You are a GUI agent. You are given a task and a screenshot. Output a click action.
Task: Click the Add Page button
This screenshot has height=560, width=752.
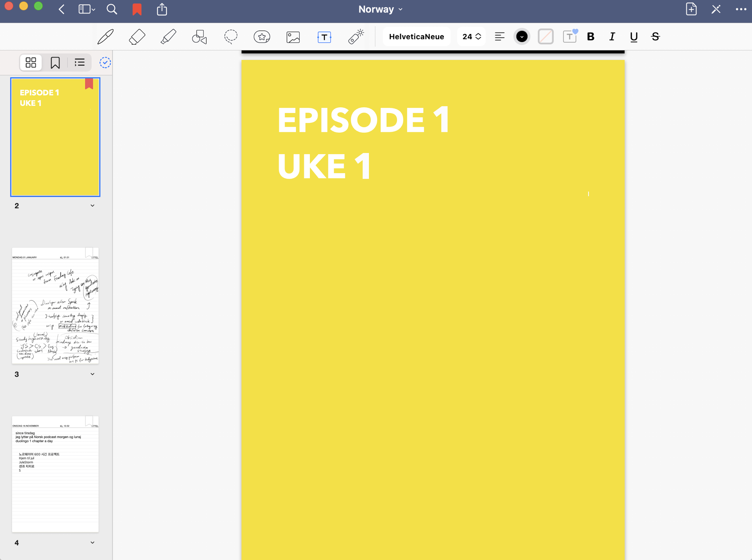click(691, 9)
